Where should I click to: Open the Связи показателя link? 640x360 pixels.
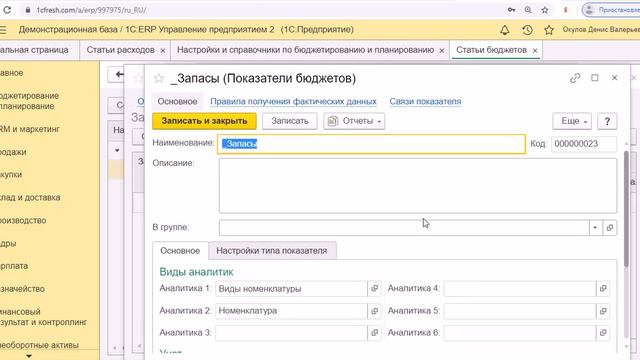tap(425, 101)
